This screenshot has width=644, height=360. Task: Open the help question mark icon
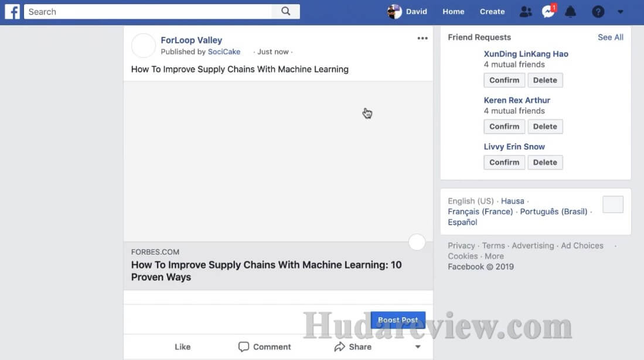[x=598, y=12]
